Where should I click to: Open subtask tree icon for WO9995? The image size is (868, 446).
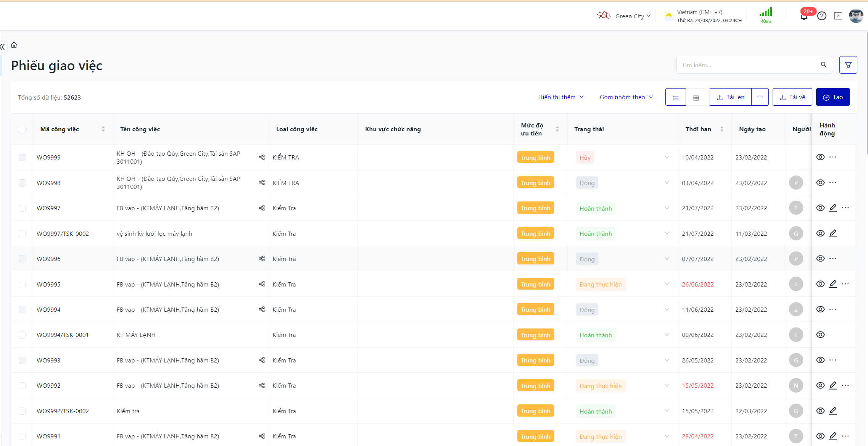pyautogui.click(x=262, y=284)
